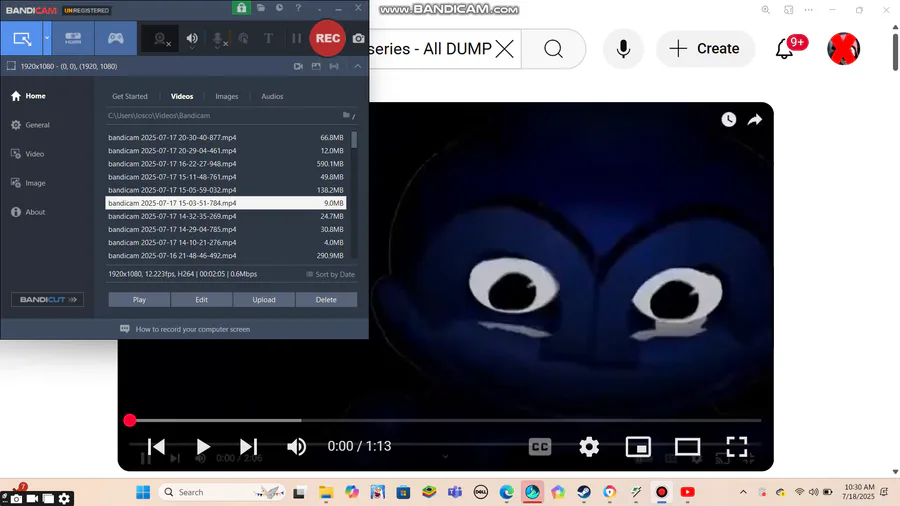Click the Delete button in Bandicam
Screen dimensions: 900x506
(x=326, y=299)
